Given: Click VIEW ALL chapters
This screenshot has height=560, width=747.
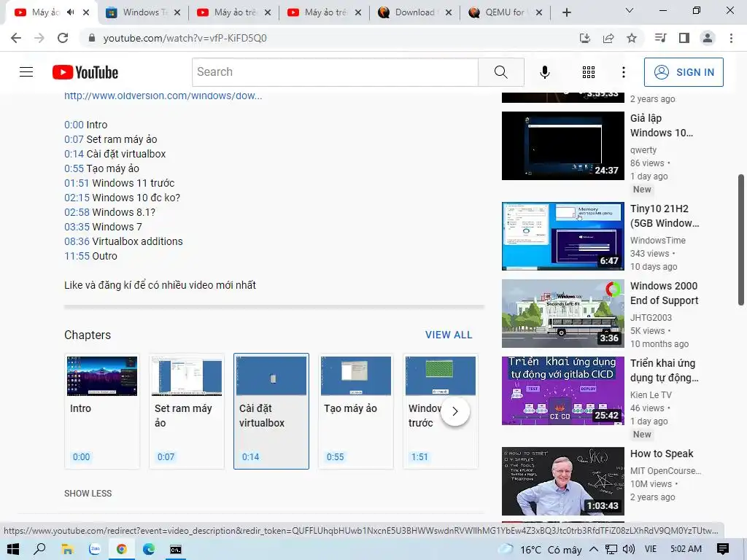Looking at the screenshot, I should click(x=449, y=335).
